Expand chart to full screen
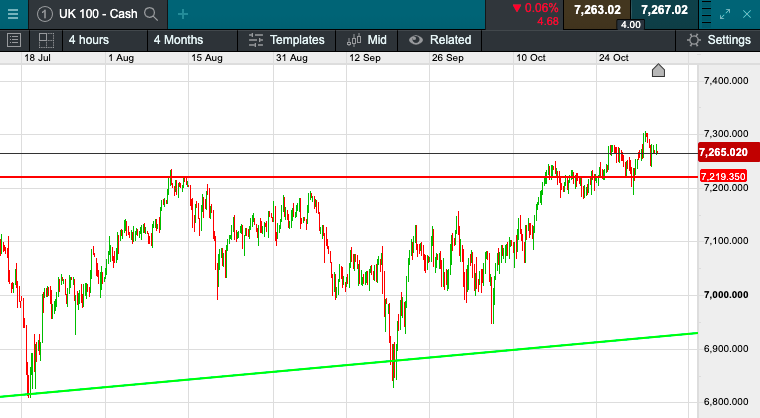760x418 pixels. pyautogui.click(x=724, y=14)
